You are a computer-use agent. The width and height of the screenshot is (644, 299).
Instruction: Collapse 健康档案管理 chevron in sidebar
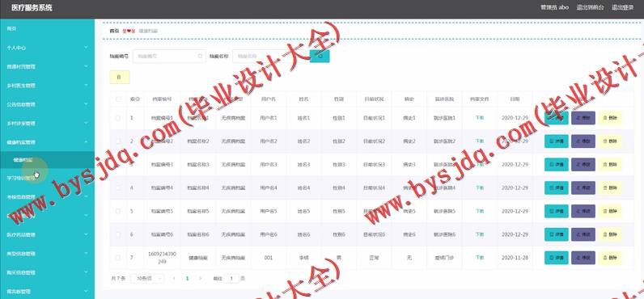(86, 142)
